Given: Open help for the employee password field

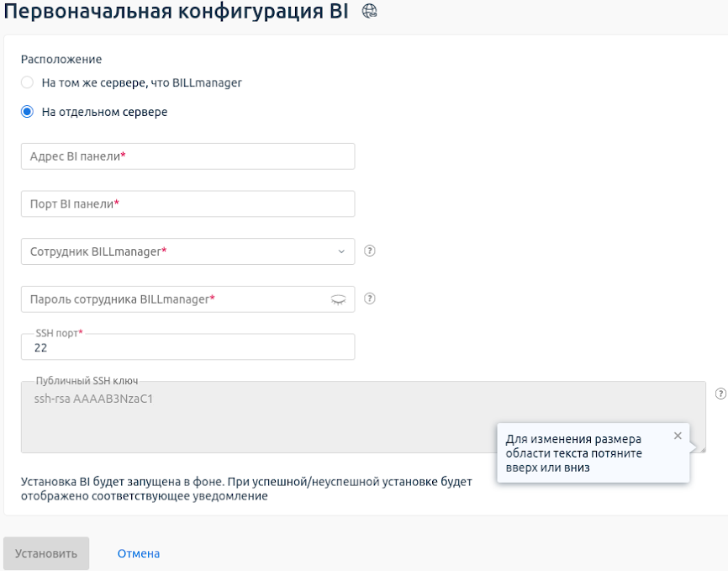Looking at the screenshot, I should 370,299.
